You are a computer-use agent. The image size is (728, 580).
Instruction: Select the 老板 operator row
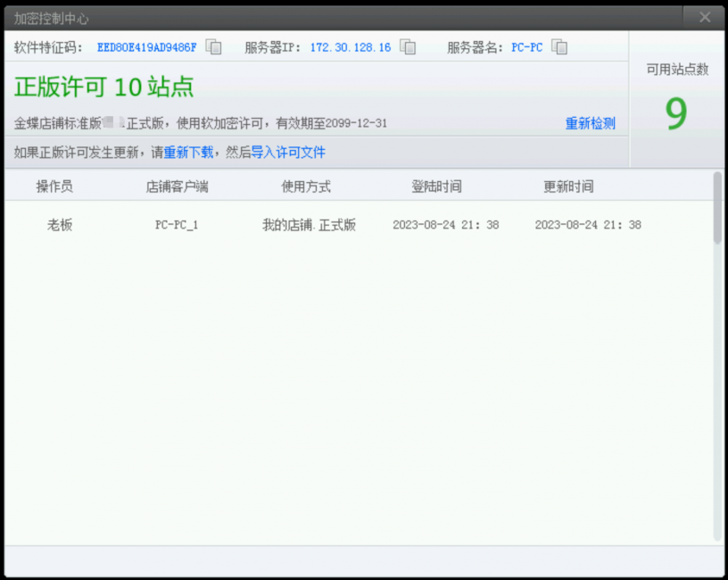click(x=60, y=225)
